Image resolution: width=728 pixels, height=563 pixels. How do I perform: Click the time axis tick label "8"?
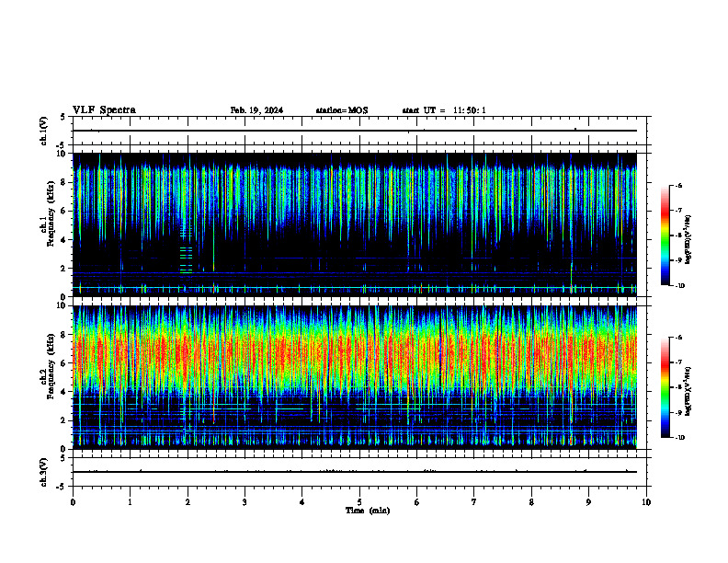531,502
